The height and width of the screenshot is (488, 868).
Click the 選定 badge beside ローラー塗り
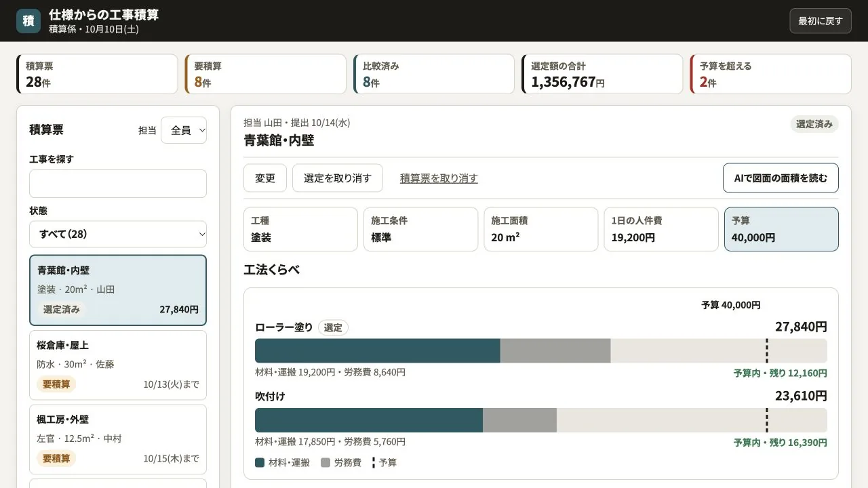pyautogui.click(x=333, y=328)
